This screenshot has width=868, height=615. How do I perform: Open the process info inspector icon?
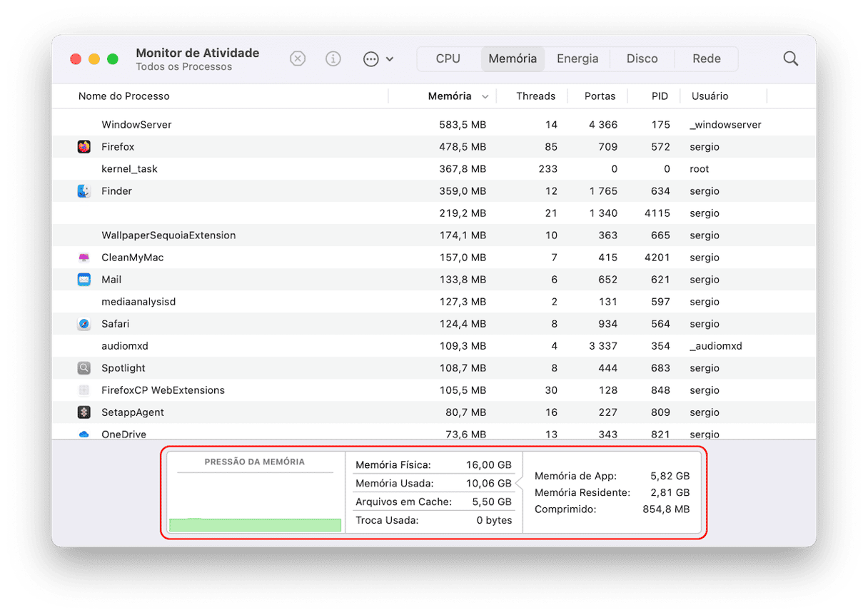coord(333,59)
